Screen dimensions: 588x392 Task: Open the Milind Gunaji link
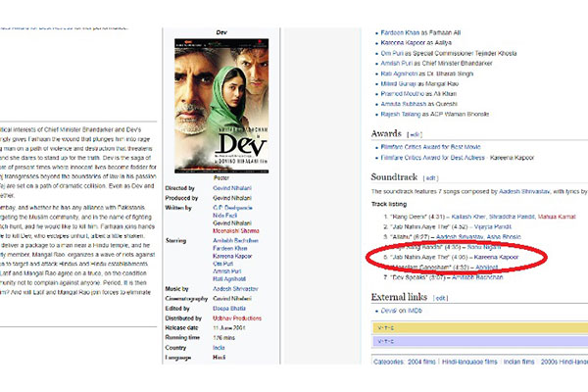[x=399, y=83]
